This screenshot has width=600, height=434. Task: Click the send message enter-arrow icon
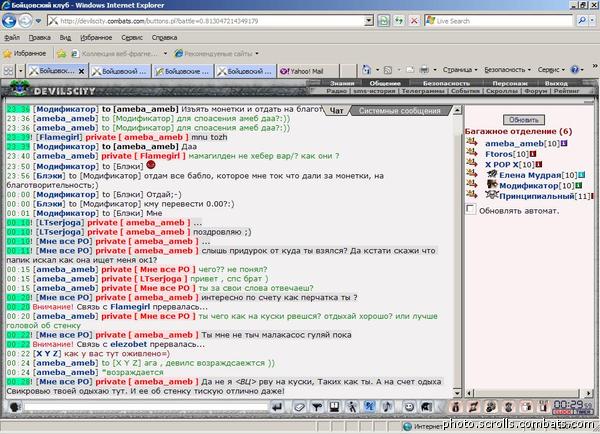pyautogui.click(x=277, y=407)
